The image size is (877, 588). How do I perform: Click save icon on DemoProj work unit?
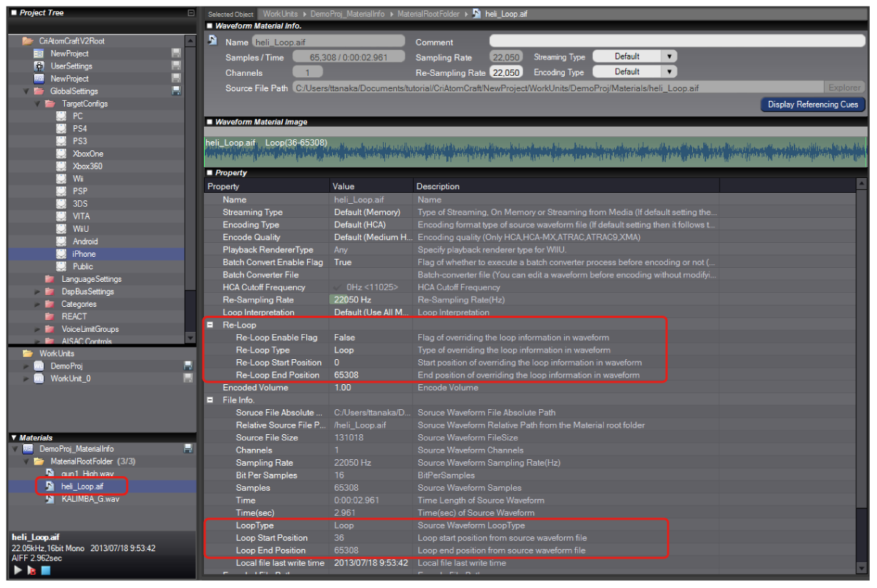coord(188,366)
